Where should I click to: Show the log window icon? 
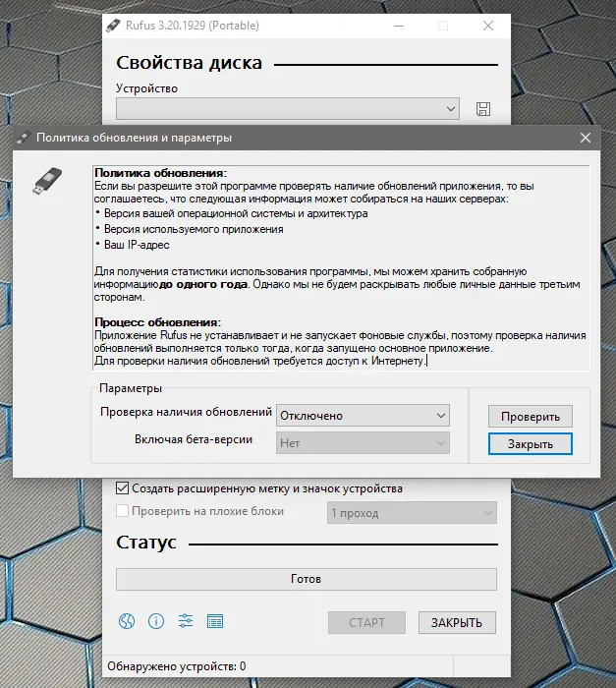(x=215, y=621)
